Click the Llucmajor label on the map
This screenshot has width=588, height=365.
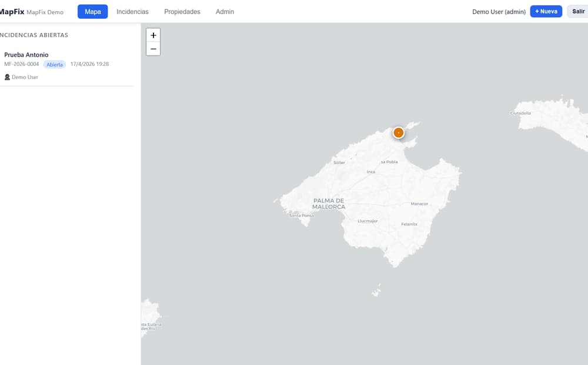pos(367,221)
